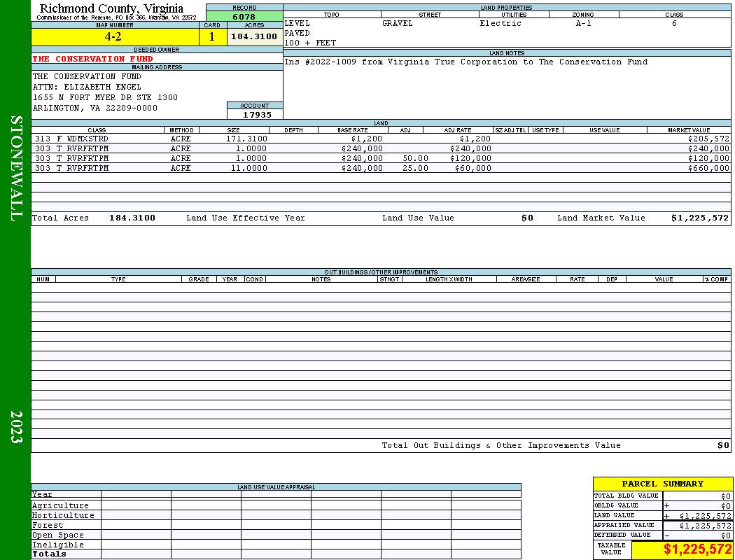Viewport: 735px width, 560px height.
Task: Click the Totals row label
Action: pyautogui.click(x=49, y=554)
